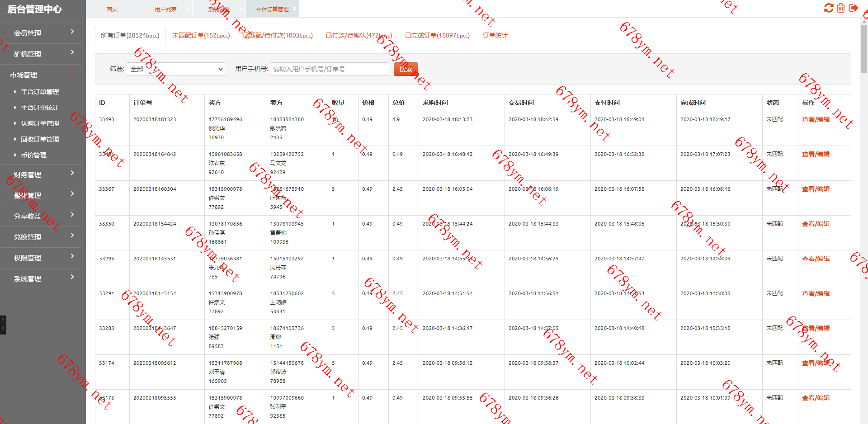Viewport: 868px width, 424px height.
Task: Switch to the 用户列表 tab
Action: click(165, 9)
